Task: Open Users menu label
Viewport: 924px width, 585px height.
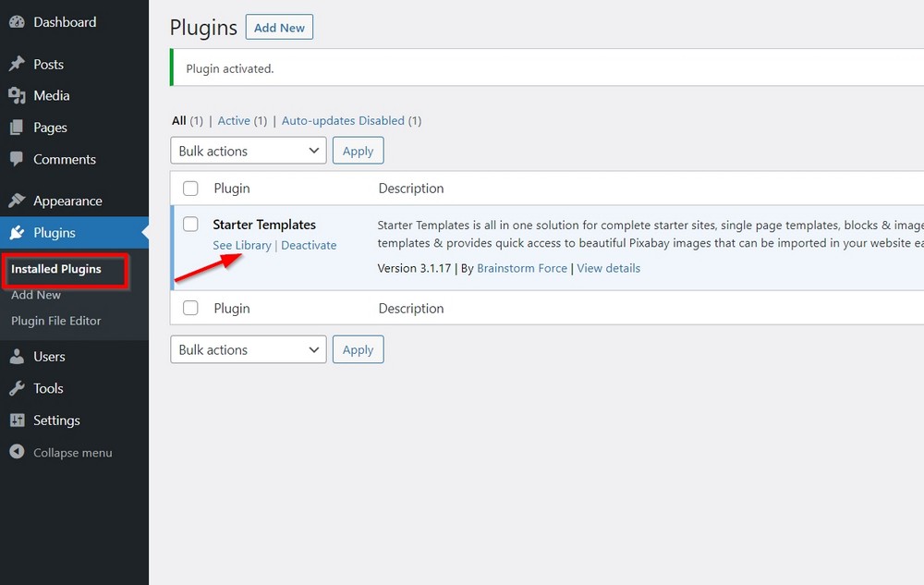Action: point(49,357)
